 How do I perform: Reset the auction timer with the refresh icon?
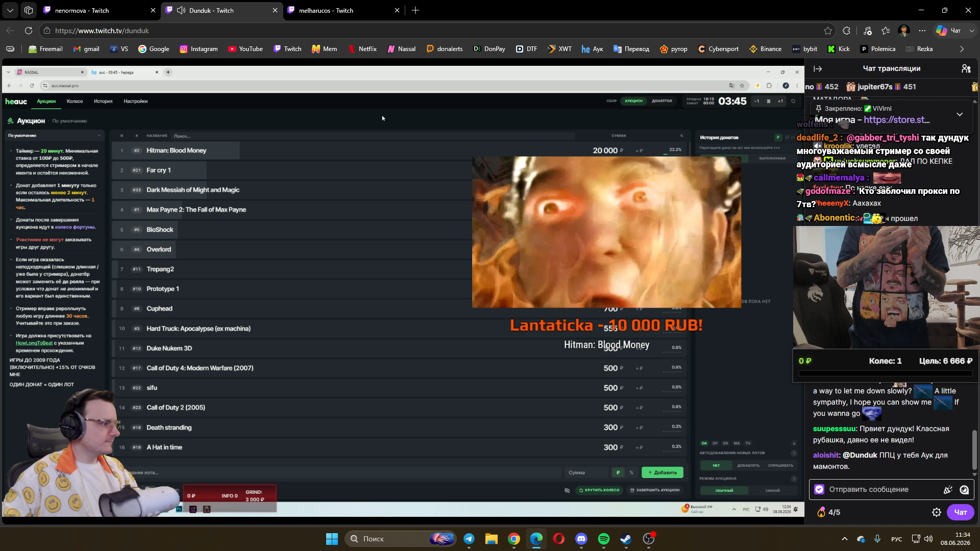pyautogui.click(x=793, y=101)
